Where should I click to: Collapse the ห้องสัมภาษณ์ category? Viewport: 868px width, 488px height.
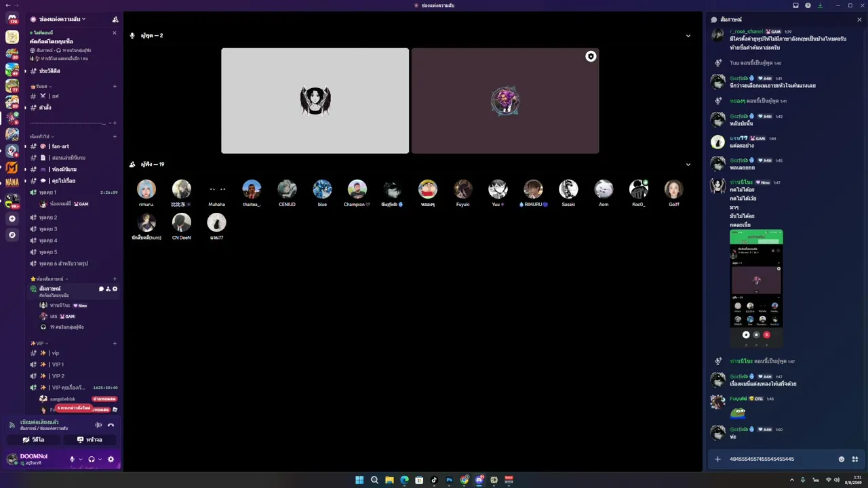point(49,279)
